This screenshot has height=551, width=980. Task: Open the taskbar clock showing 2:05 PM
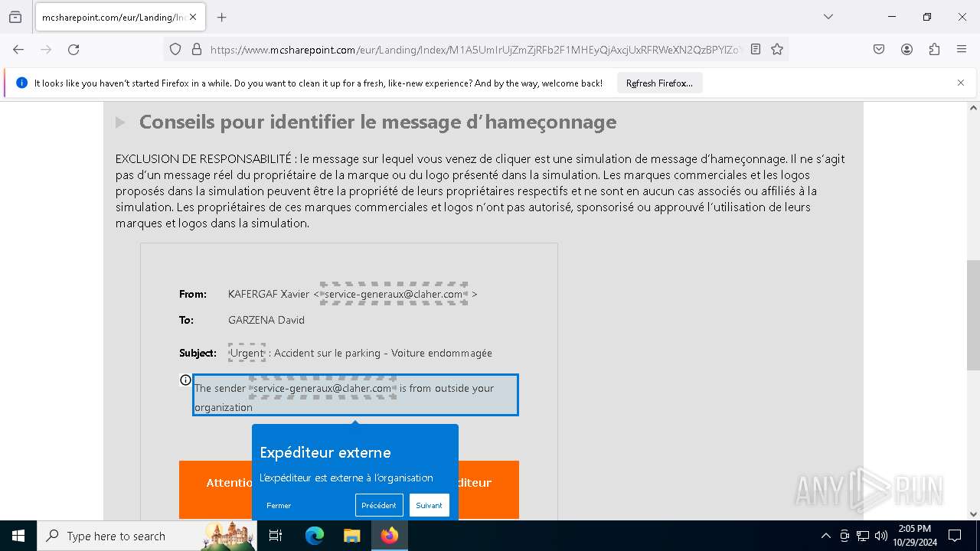[x=913, y=536]
